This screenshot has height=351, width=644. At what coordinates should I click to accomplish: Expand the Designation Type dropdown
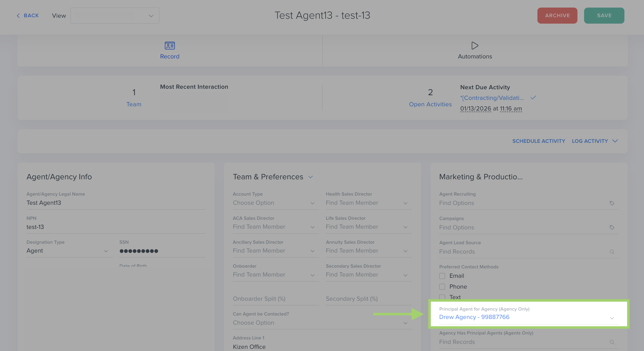point(106,251)
